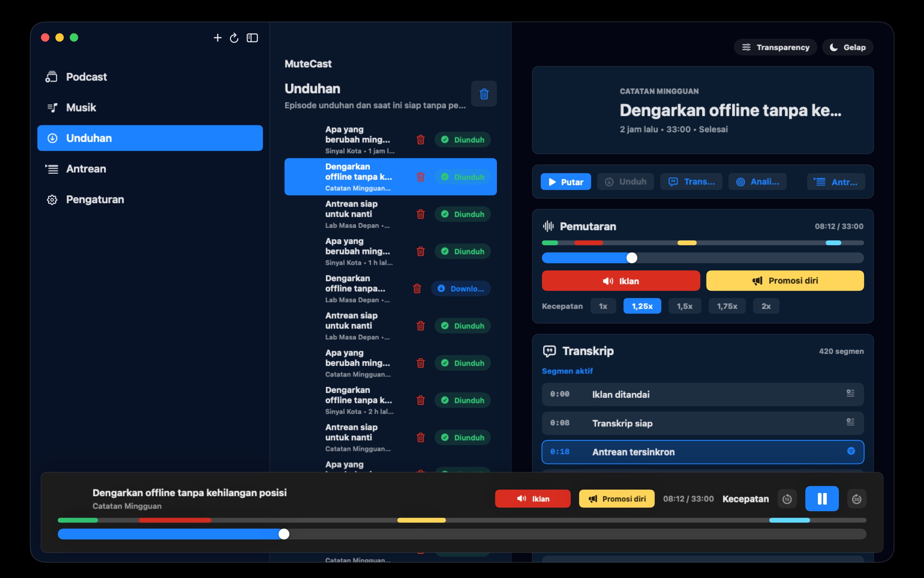Click red ad segment on bottom timeline
924x578 pixels.
coord(175,520)
